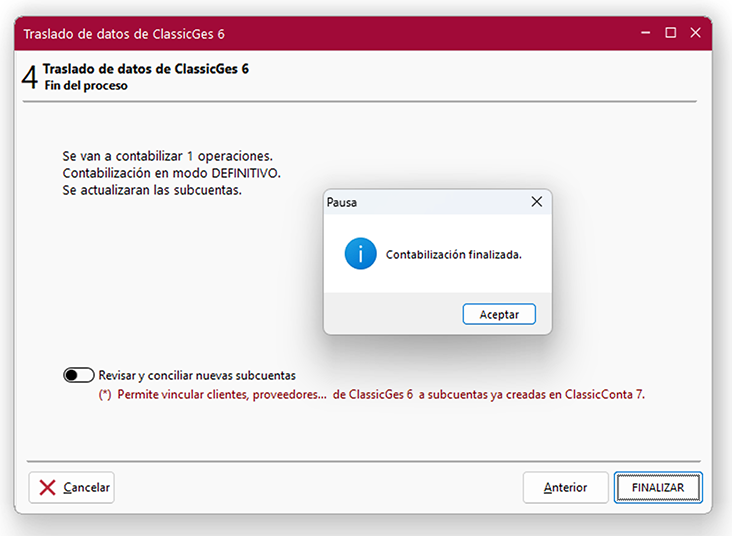
Task: Toggle the Revisar y conciliar nuevas subcuentas switch
Action: [x=78, y=375]
